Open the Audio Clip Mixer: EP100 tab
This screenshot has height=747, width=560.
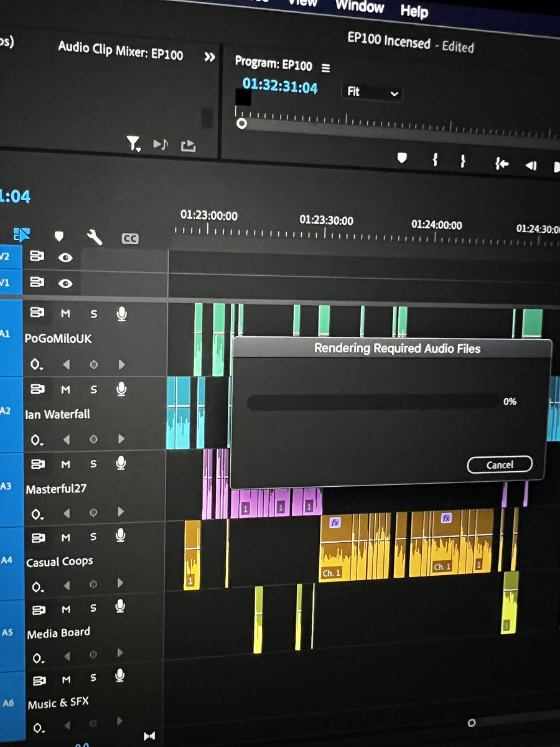click(x=121, y=51)
